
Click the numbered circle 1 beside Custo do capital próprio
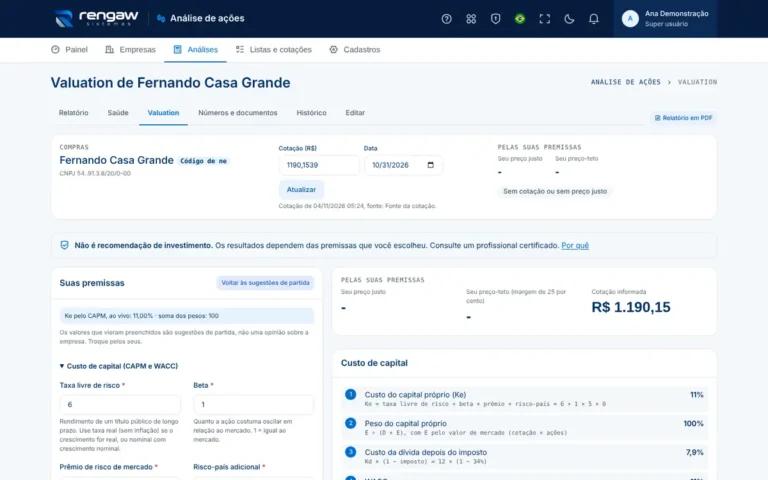point(350,394)
